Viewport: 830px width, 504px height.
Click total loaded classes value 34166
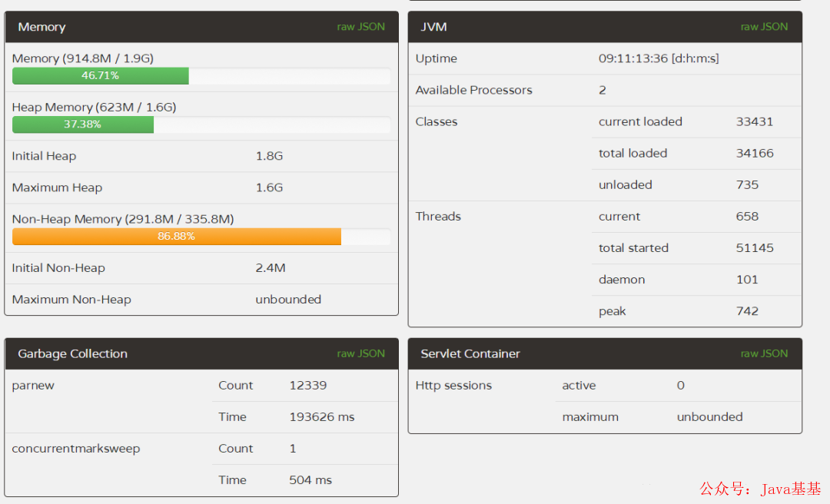pos(755,153)
